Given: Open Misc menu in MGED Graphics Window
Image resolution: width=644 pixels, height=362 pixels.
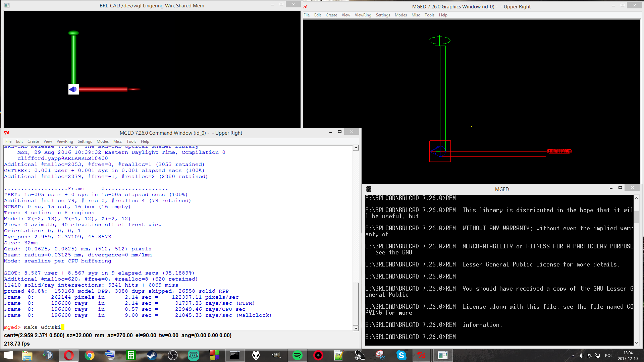Looking at the screenshot, I should coord(416,15).
